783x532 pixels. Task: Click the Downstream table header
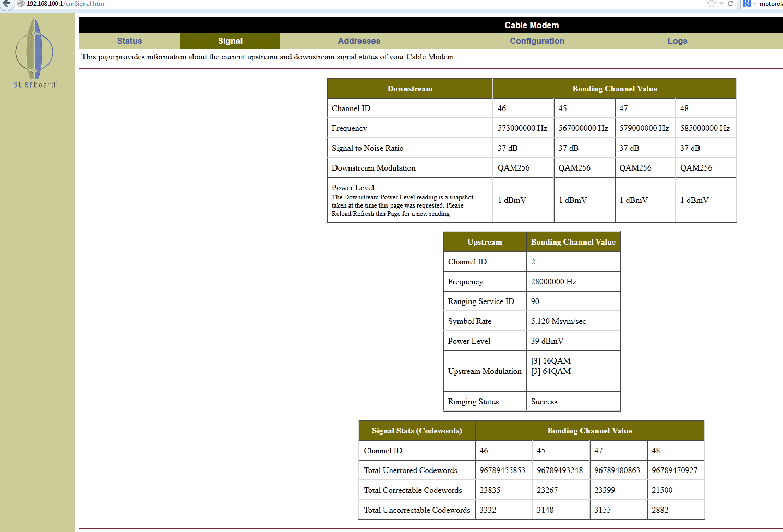pos(409,89)
